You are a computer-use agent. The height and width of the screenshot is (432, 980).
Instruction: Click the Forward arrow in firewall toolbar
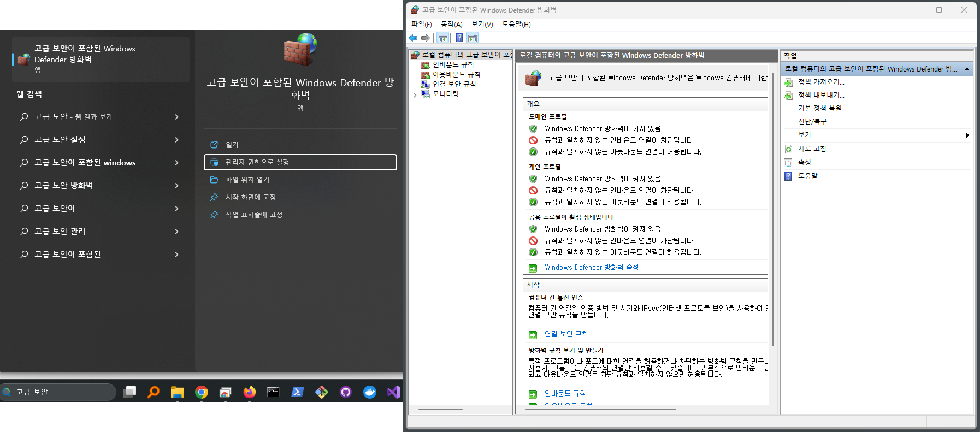coord(426,38)
